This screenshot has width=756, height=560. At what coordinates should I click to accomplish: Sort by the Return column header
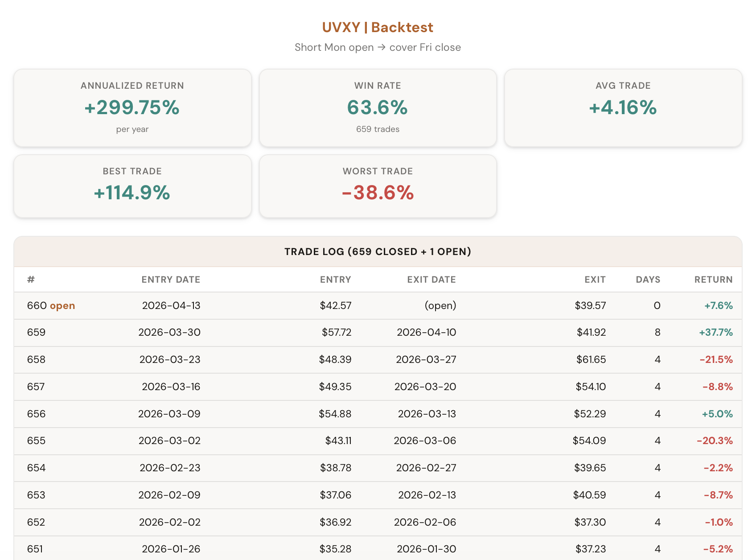point(713,280)
